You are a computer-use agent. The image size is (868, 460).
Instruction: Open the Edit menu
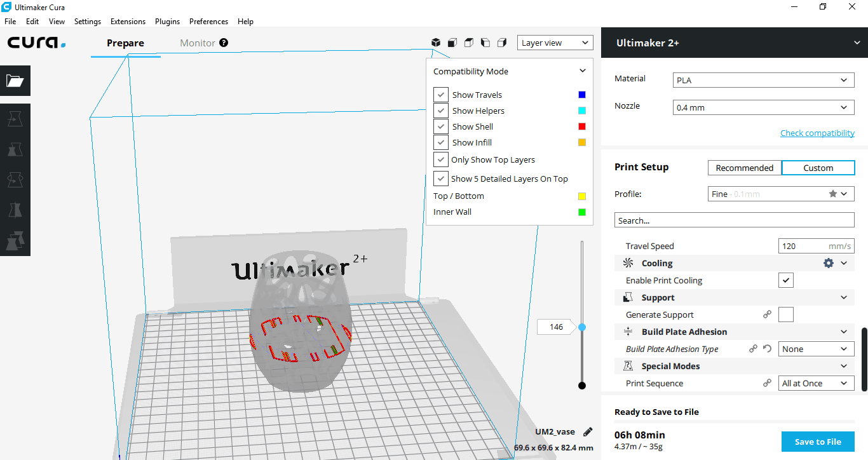(32, 21)
